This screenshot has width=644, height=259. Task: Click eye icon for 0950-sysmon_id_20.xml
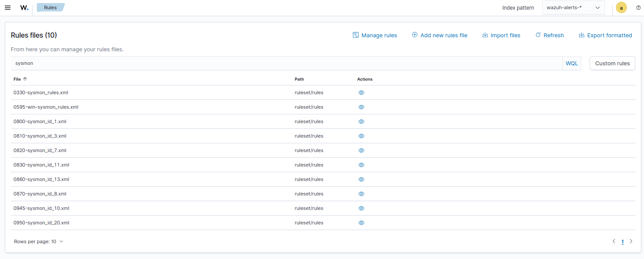(361, 223)
